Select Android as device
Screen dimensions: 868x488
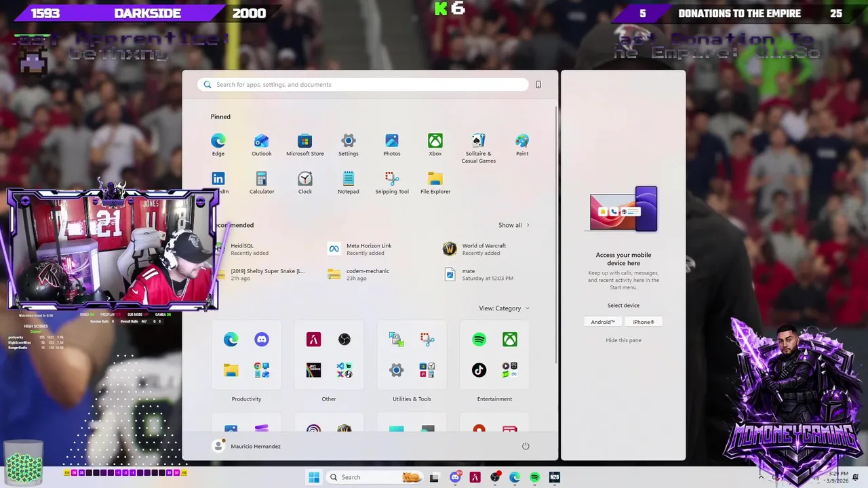click(x=603, y=322)
